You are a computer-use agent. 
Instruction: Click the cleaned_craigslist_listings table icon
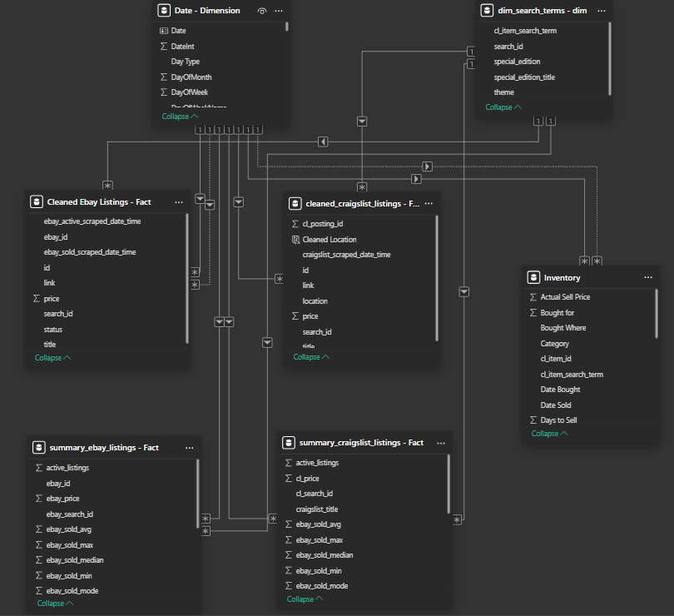(295, 203)
